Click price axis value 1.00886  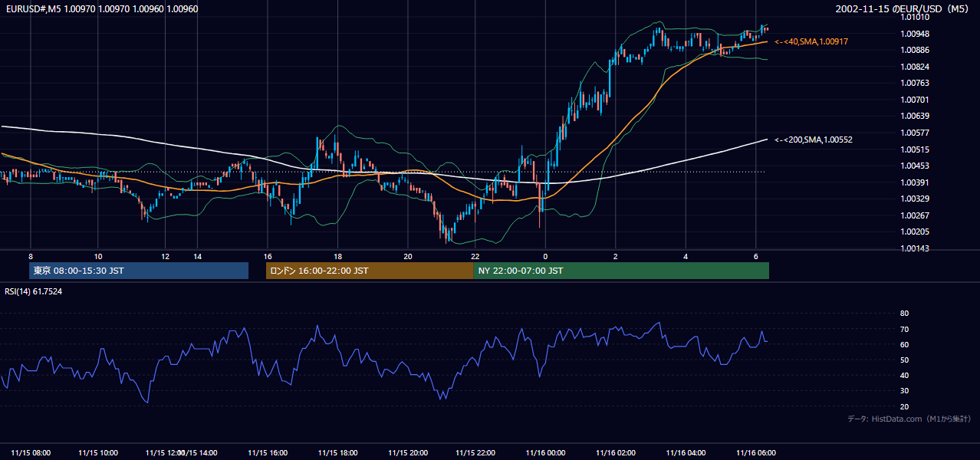[915, 51]
